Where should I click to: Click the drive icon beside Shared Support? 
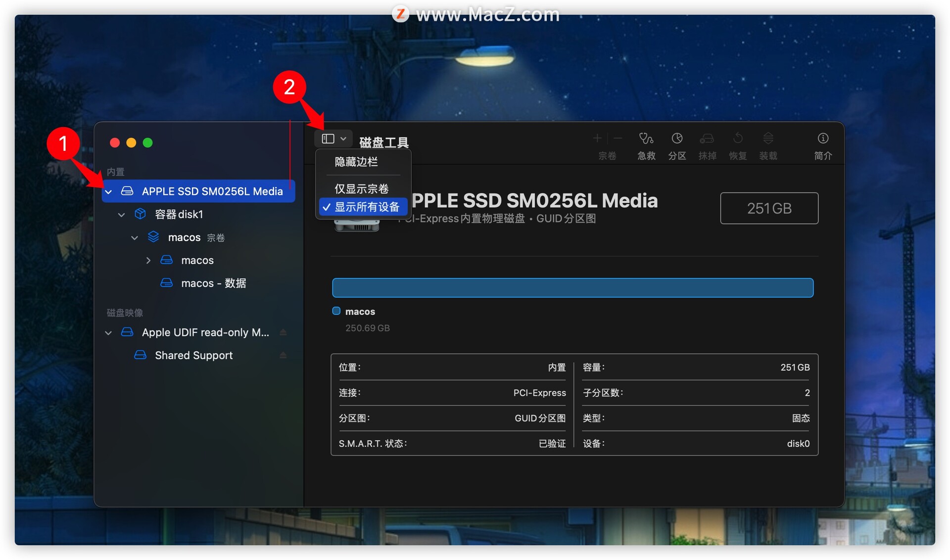tap(141, 355)
